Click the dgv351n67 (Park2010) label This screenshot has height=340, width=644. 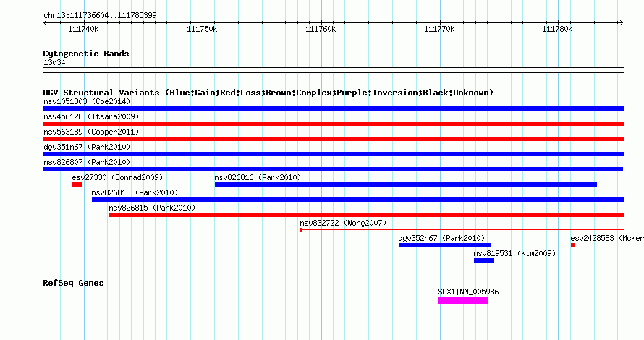pos(87,147)
